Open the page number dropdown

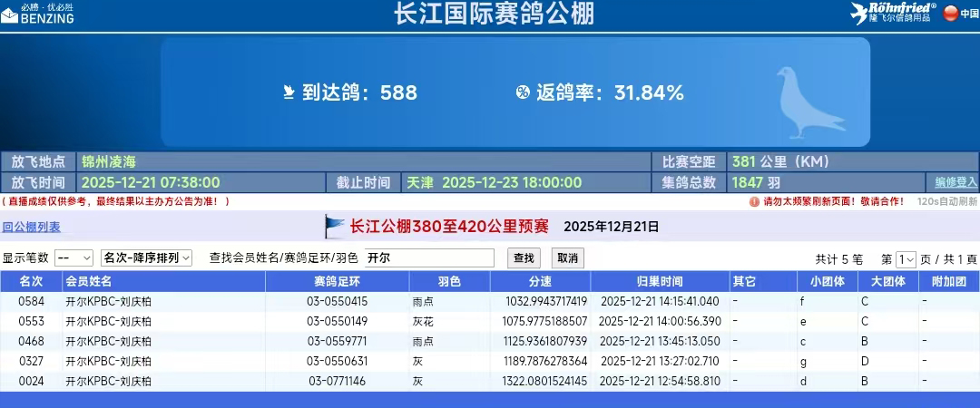pyautogui.click(x=906, y=258)
